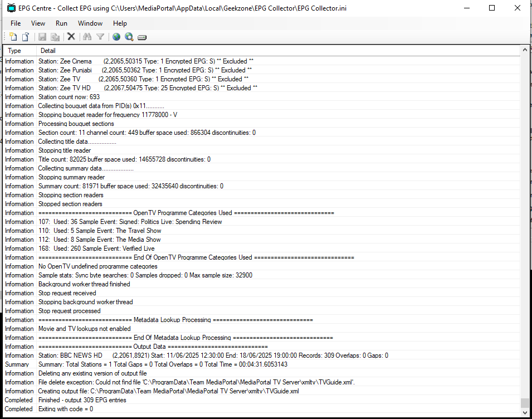Open the View menu
Image resolution: width=532 pixels, height=419 pixels.
38,23
